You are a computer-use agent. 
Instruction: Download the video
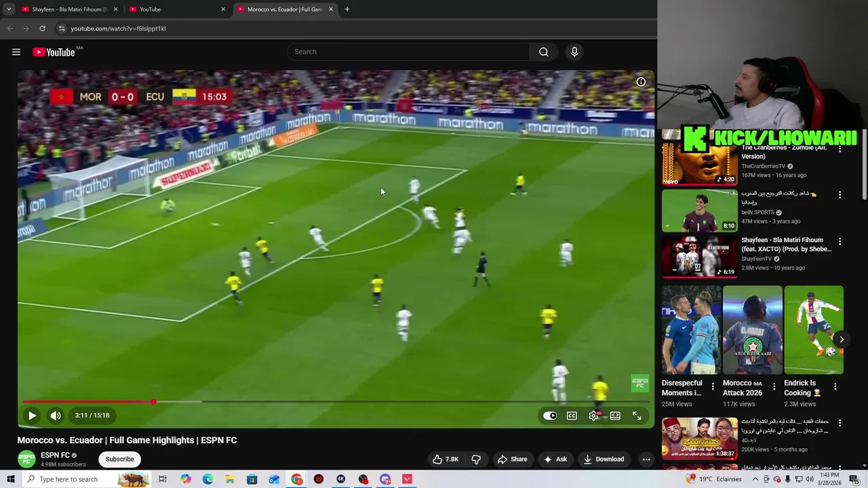pyautogui.click(x=604, y=459)
